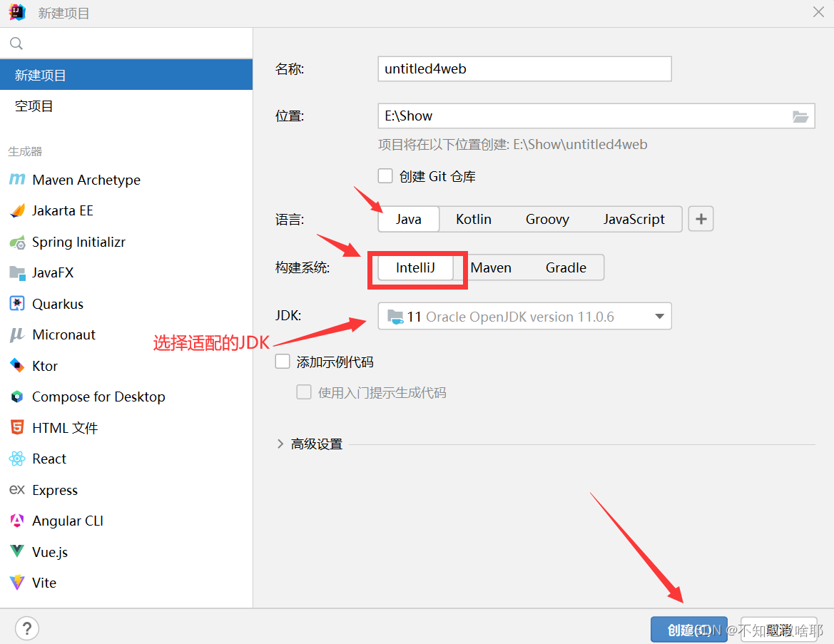The image size is (834, 644).
Task: Open the Vite generator
Action: pos(126,583)
